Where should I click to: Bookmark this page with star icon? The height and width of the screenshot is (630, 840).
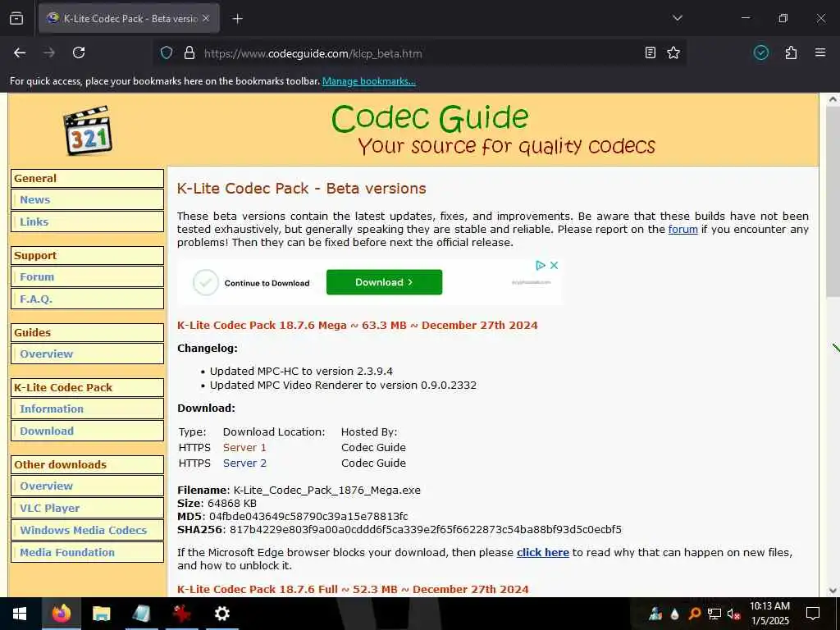(x=673, y=52)
